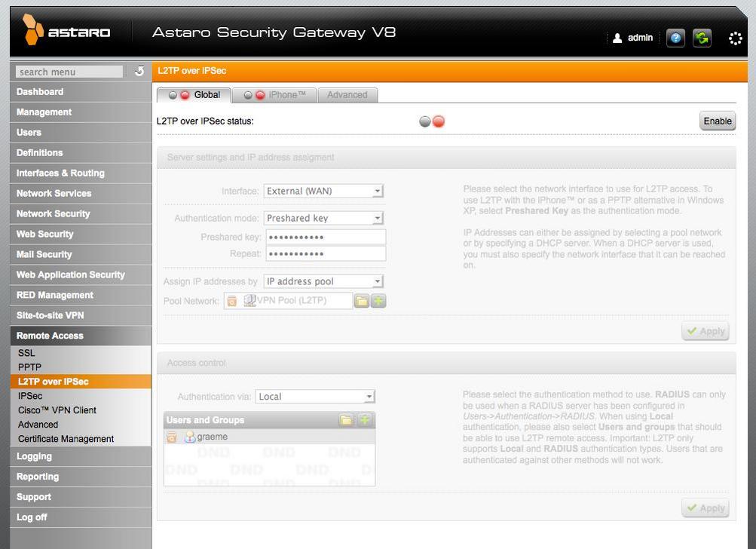
Task: Open the Interface dropdown
Action: point(323,191)
